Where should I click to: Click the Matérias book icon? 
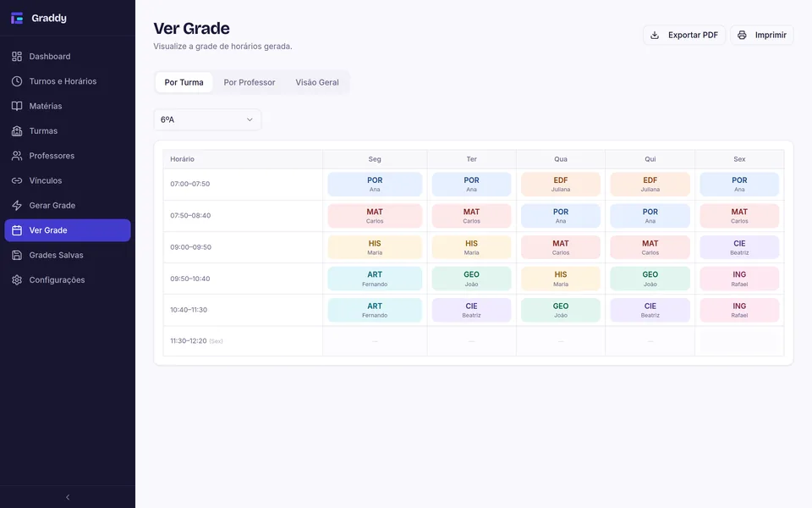tap(17, 107)
